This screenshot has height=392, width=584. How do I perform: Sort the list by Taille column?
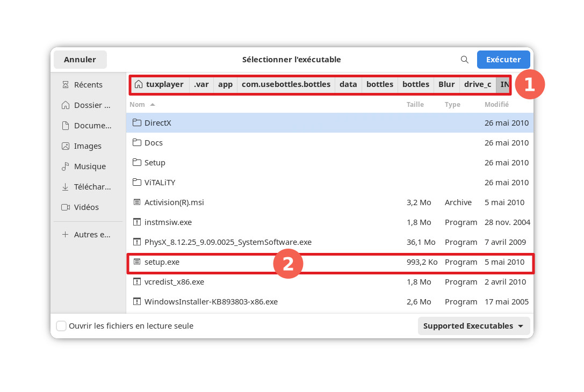pos(415,105)
